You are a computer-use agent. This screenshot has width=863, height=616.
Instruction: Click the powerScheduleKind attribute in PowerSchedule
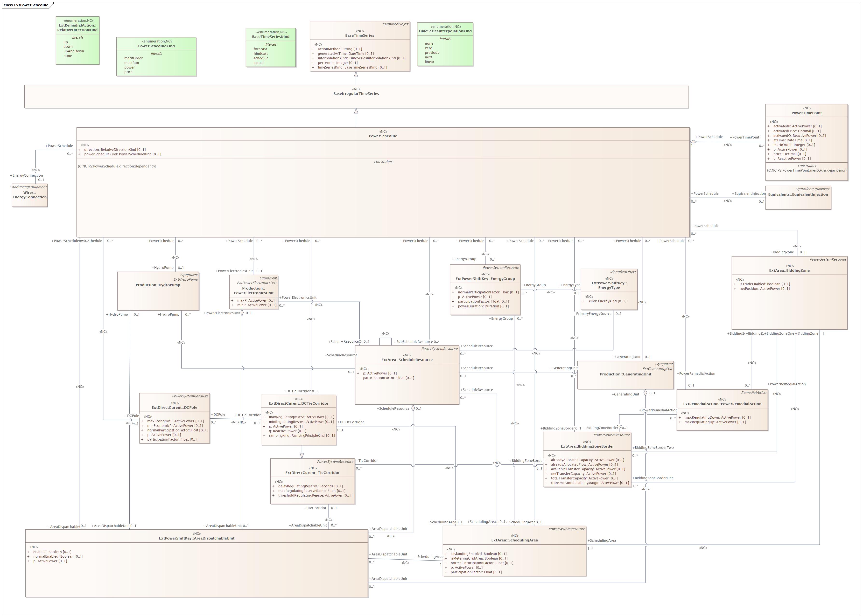[122, 154]
